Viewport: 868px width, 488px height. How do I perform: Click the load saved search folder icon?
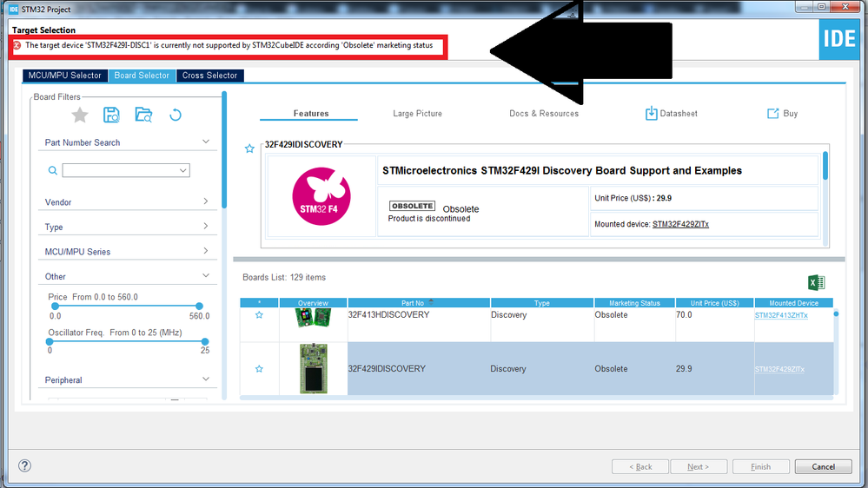pos(143,115)
